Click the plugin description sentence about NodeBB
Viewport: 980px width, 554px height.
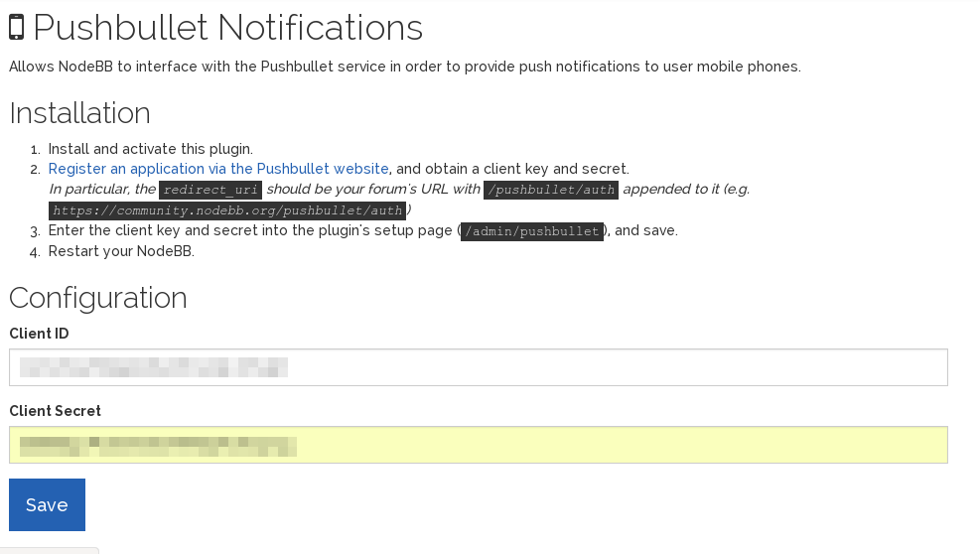tap(405, 67)
